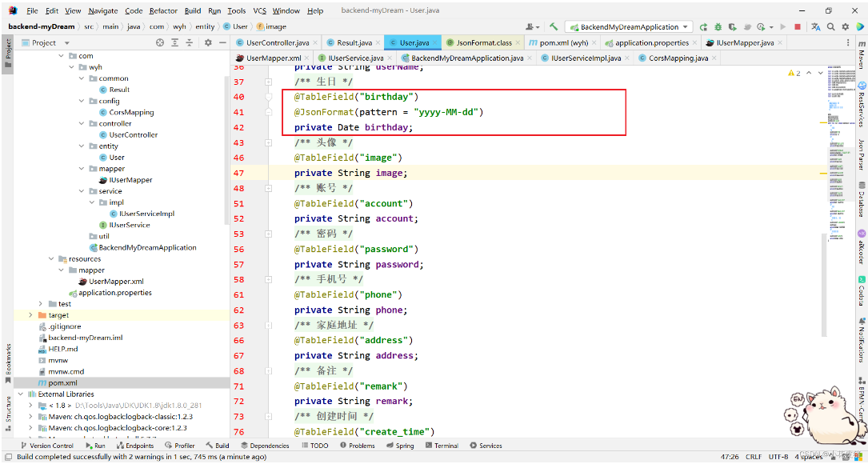Open the Database tool window on the right
868x468 pixels.
click(862, 199)
